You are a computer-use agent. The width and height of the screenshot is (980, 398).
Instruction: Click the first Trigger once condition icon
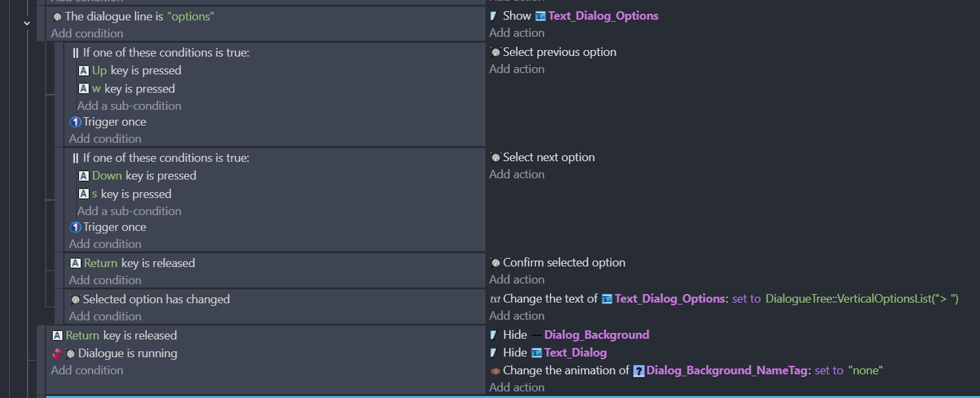tap(76, 122)
